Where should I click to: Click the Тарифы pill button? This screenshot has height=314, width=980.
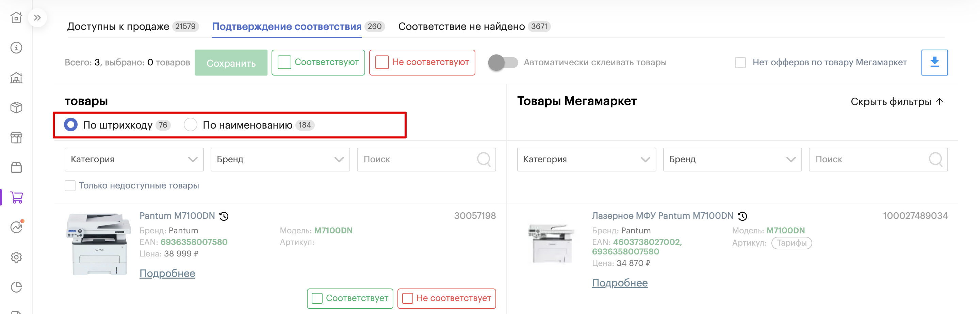791,243
